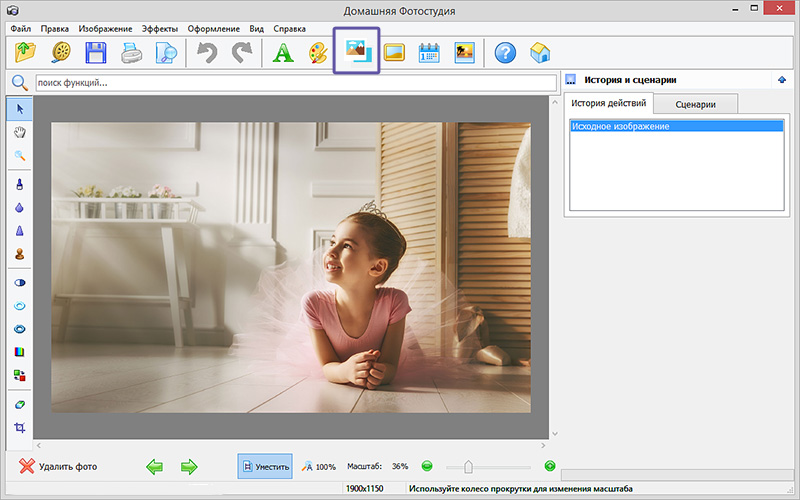The height and width of the screenshot is (500, 800).
Task: Select the dark ring oval tool
Action: 20,329
